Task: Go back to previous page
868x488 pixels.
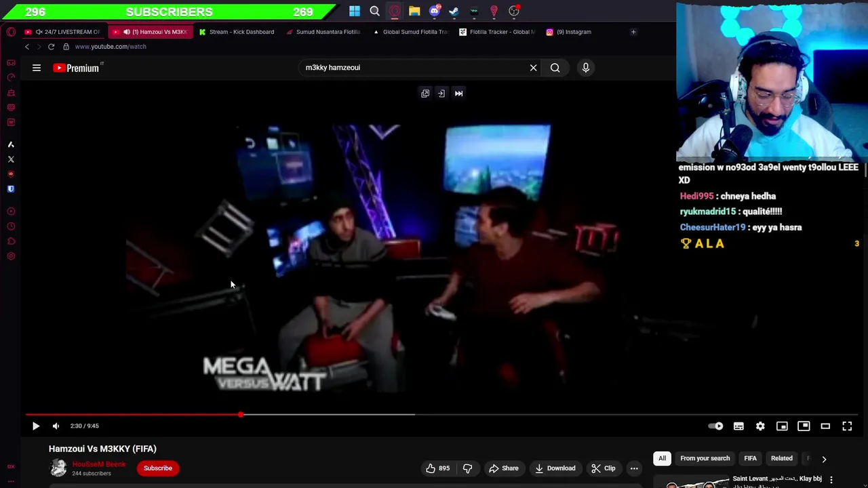Action: pos(27,47)
